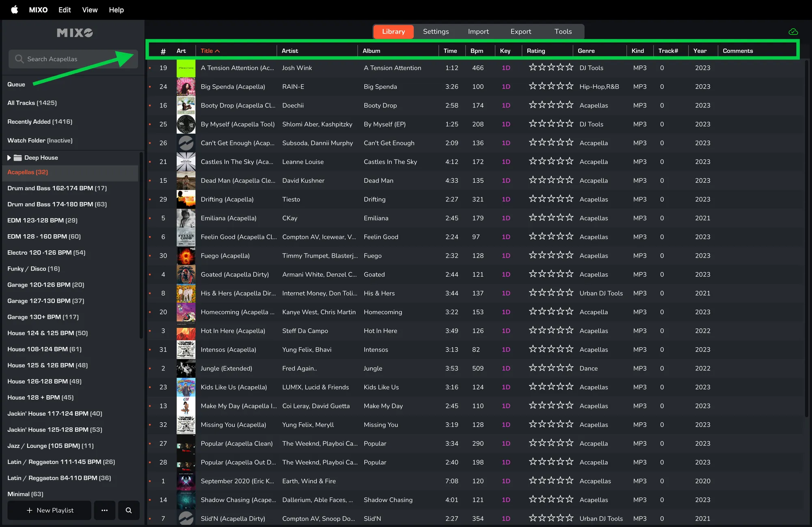
Task: Click the MIXO logo in sidebar
Action: [75, 33]
